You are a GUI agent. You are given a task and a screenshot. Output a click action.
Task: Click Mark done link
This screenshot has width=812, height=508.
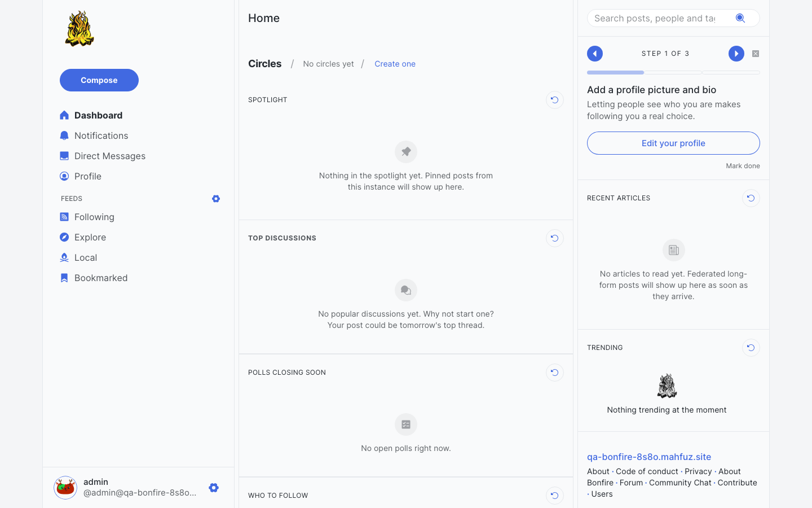[x=743, y=166]
